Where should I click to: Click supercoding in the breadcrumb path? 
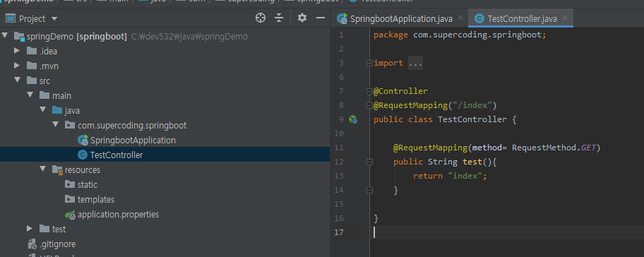(x=251, y=1)
